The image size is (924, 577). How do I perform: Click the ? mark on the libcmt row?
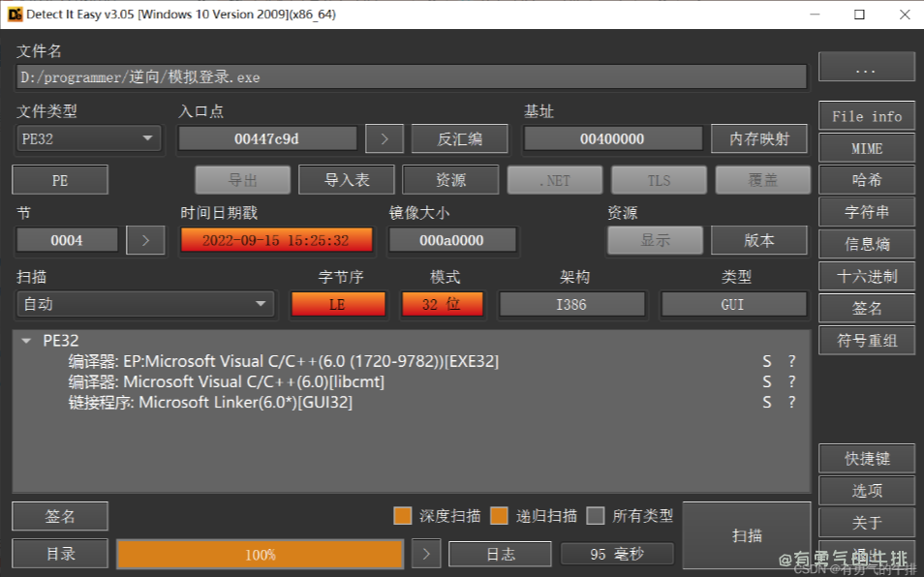(x=792, y=381)
